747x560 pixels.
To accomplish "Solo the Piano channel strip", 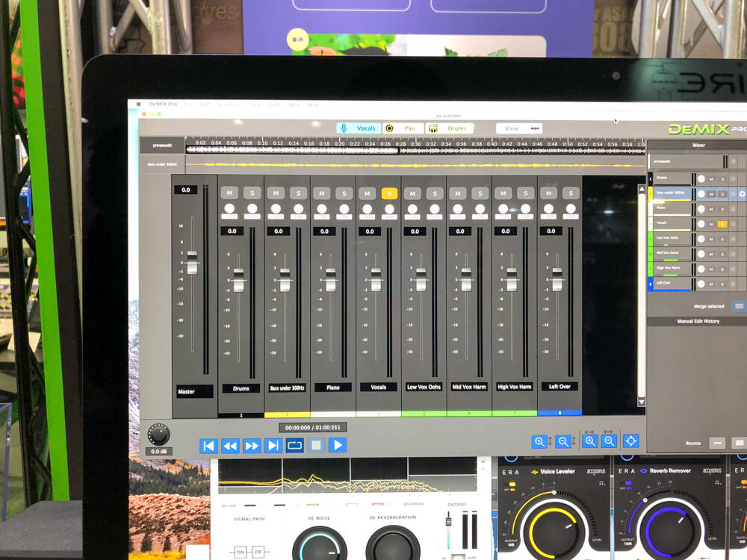I will (344, 193).
